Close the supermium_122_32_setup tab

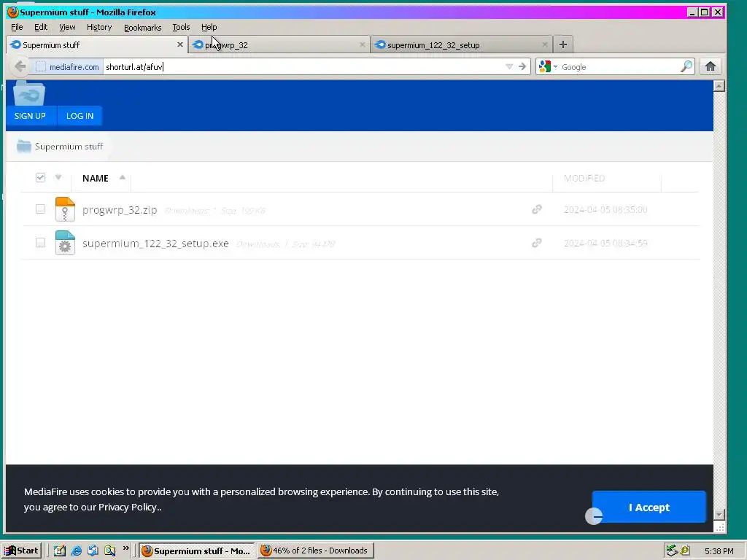tap(544, 44)
